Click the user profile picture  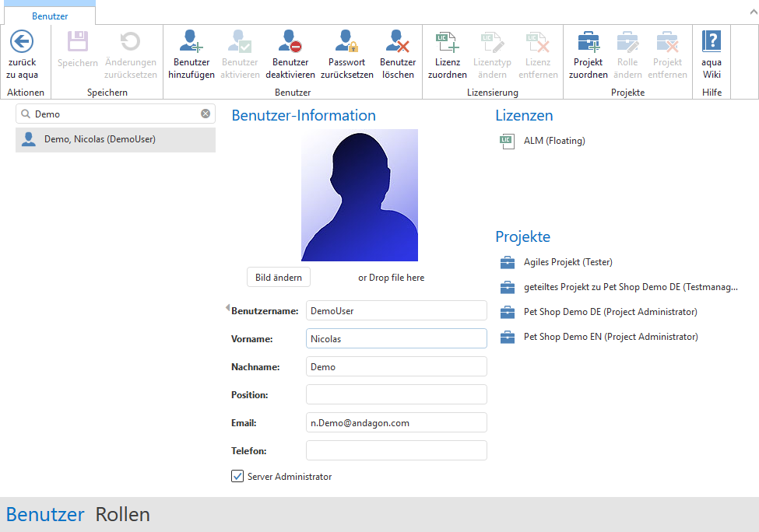359,195
